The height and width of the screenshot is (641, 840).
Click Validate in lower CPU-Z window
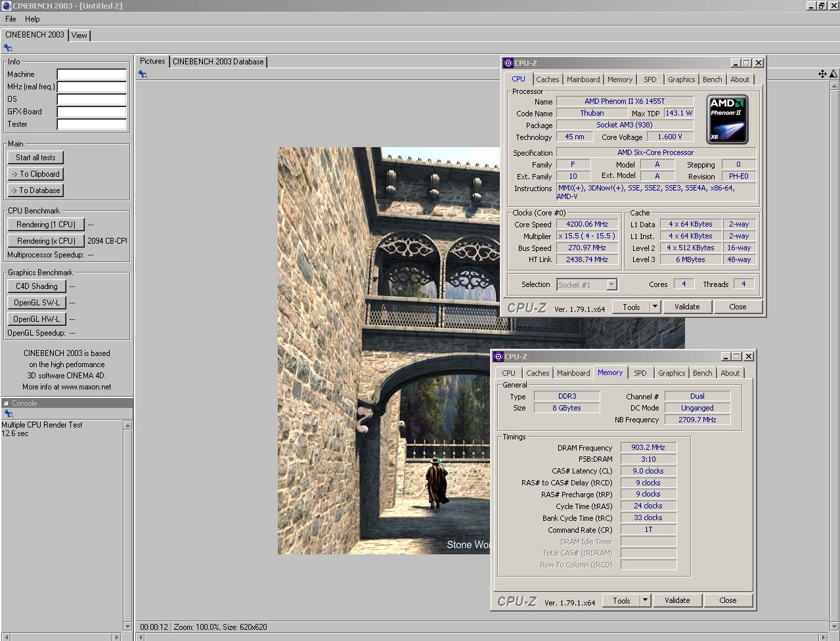click(x=676, y=600)
